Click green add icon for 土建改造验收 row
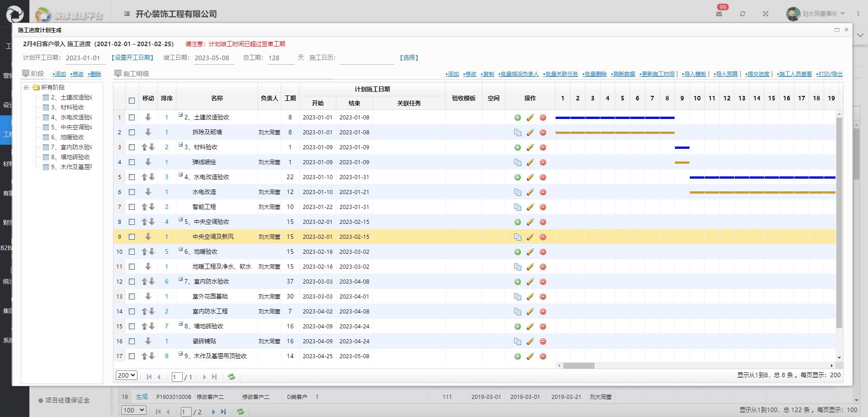The image size is (868, 417). [x=518, y=118]
